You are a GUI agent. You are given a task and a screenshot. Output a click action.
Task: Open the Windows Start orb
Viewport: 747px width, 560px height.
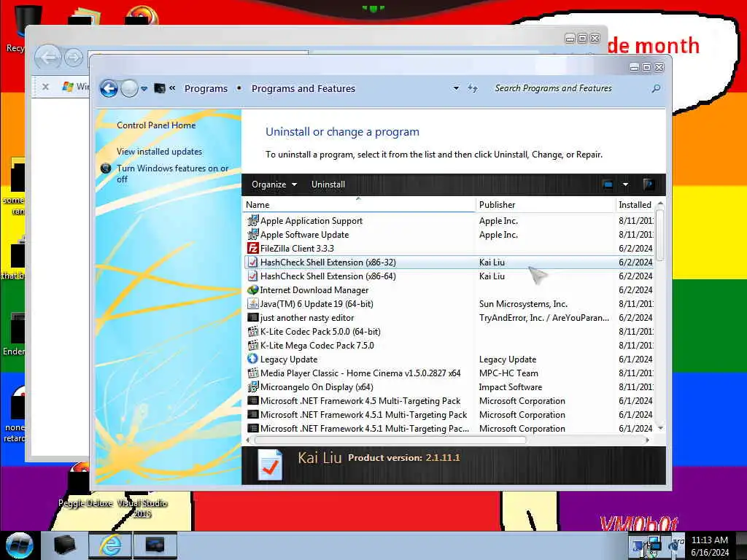[x=19, y=545]
